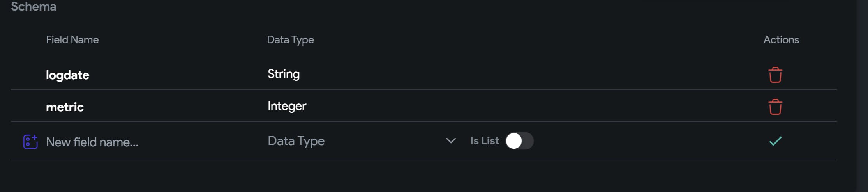Click the String data type of logdate
868x192 pixels.
[x=284, y=74]
